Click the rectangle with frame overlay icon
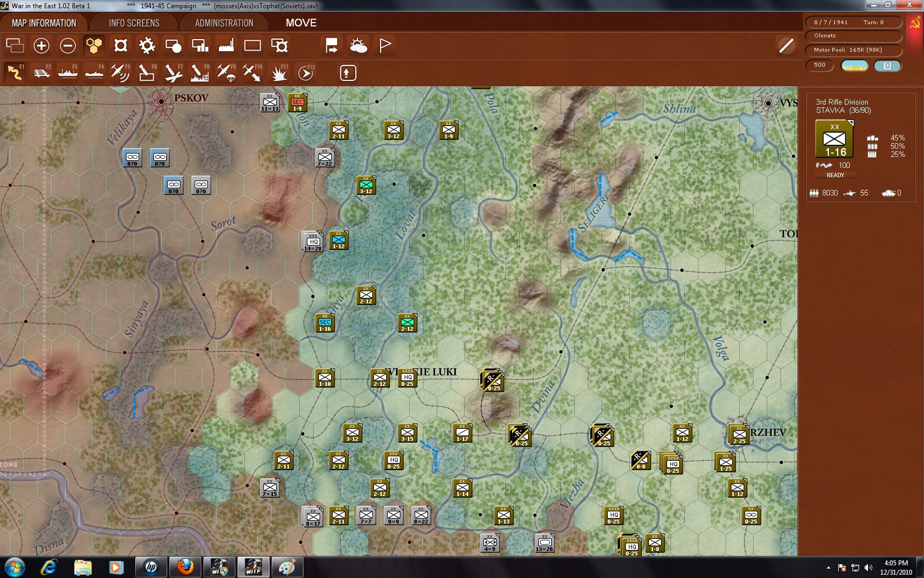The image size is (924, 578). coord(279,45)
